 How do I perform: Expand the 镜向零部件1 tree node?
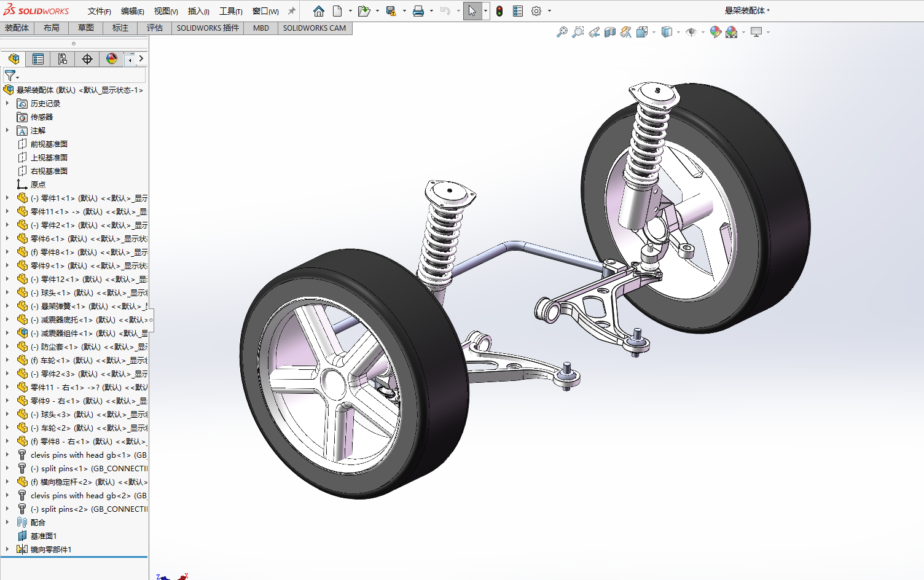[7, 549]
